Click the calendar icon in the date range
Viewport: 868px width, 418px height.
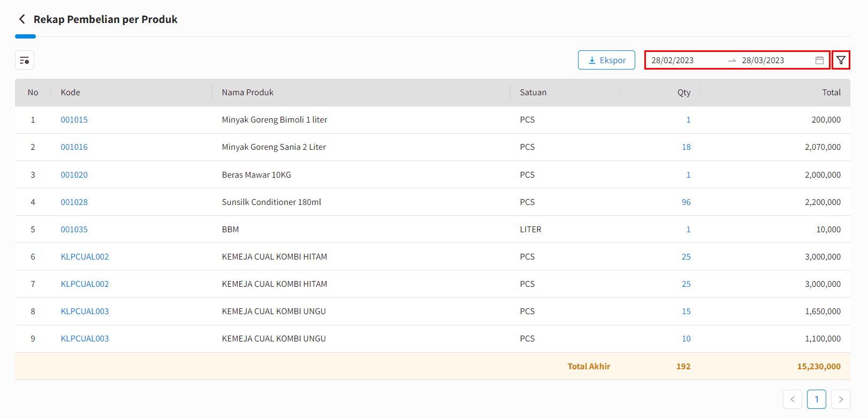819,60
